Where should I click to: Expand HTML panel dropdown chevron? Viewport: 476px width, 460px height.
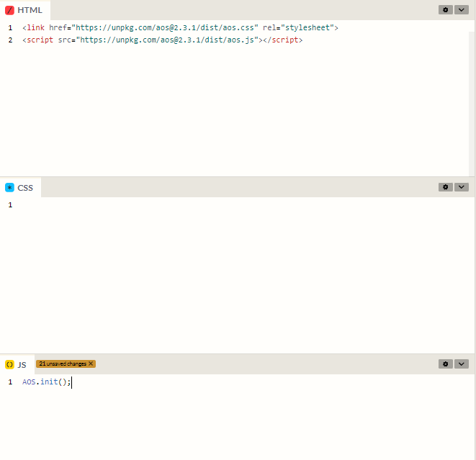461,9
